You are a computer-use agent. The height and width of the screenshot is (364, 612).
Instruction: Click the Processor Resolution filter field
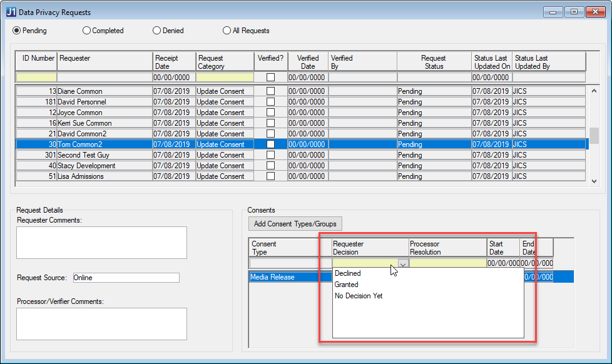pyautogui.click(x=447, y=264)
